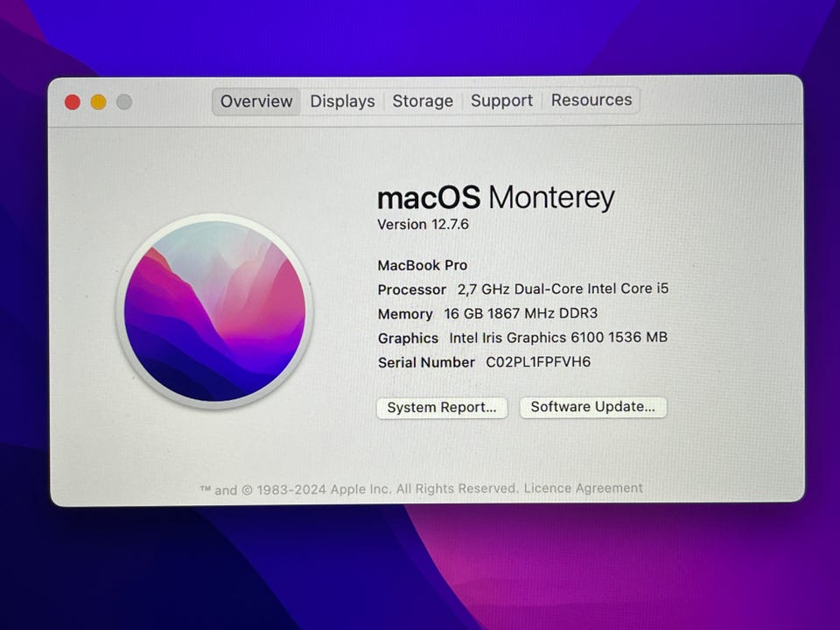
Task: Click the Graphics Intel Iris specification line
Action: pos(522,338)
